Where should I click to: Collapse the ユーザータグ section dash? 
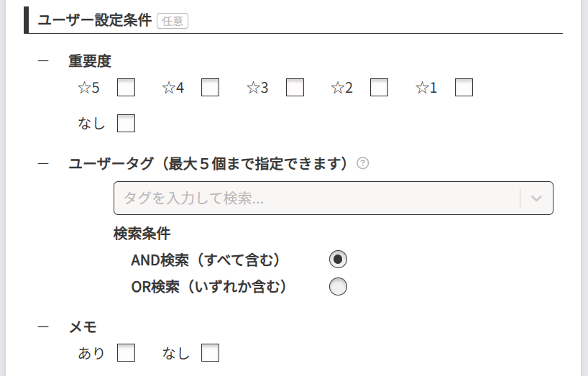point(43,163)
